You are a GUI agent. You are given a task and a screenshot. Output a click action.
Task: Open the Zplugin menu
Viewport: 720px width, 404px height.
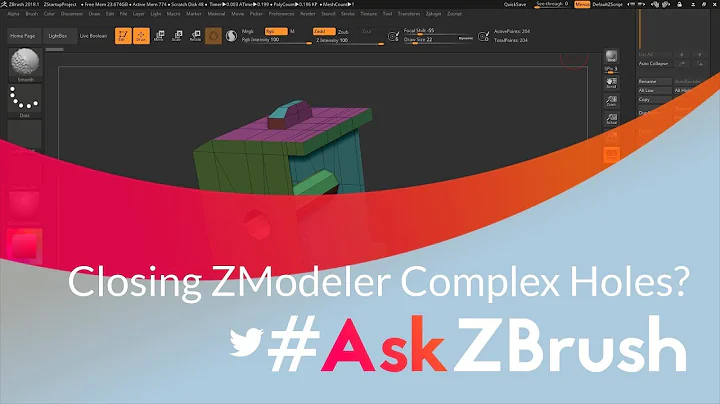point(433,14)
